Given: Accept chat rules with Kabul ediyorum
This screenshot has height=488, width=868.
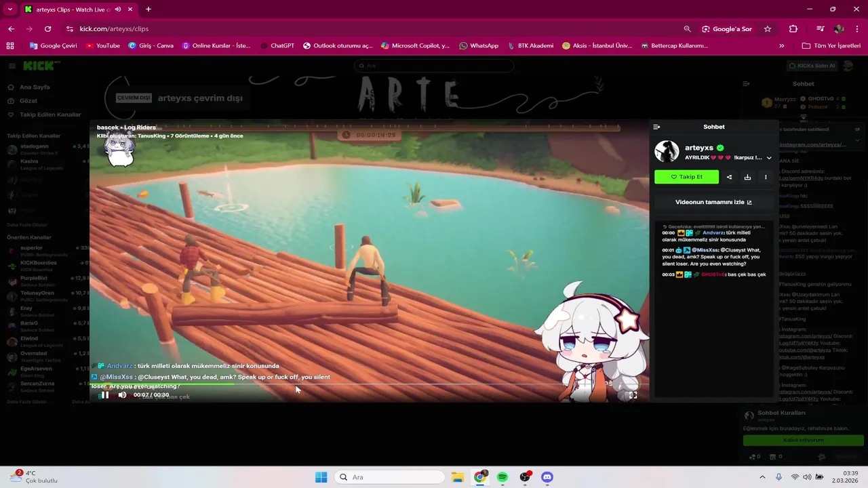Looking at the screenshot, I should [x=803, y=441].
